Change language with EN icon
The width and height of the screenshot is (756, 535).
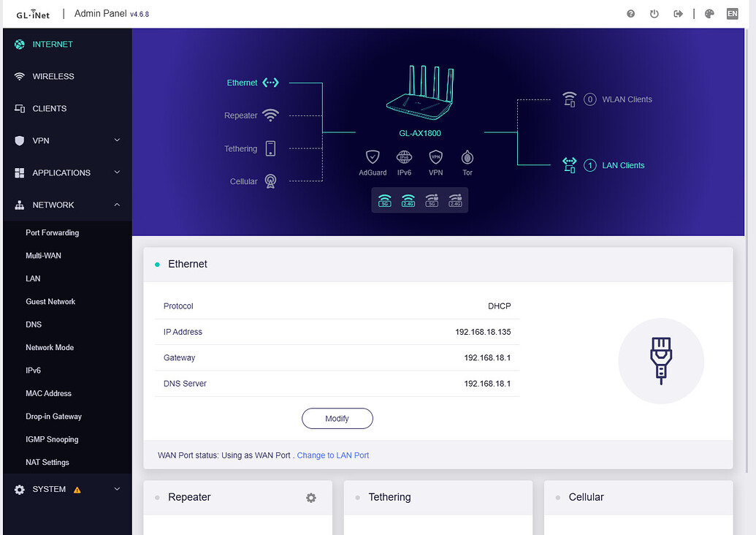pos(733,13)
